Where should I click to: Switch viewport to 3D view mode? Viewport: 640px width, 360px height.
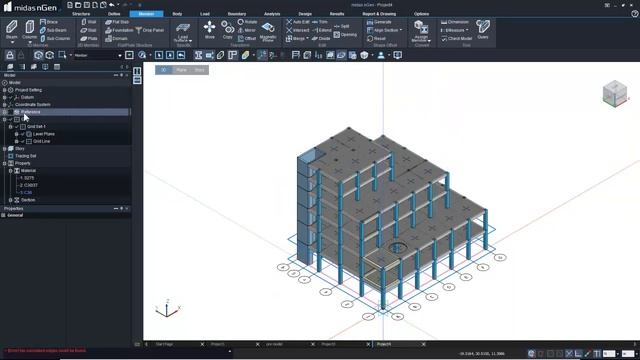[164, 70]
